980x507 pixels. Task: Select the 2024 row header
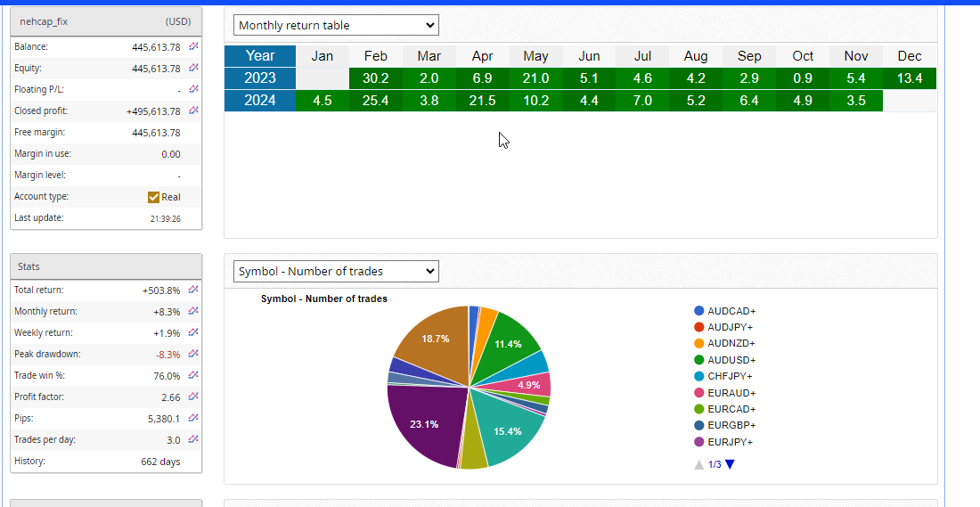pyautogui.click(x=259, y=101)
